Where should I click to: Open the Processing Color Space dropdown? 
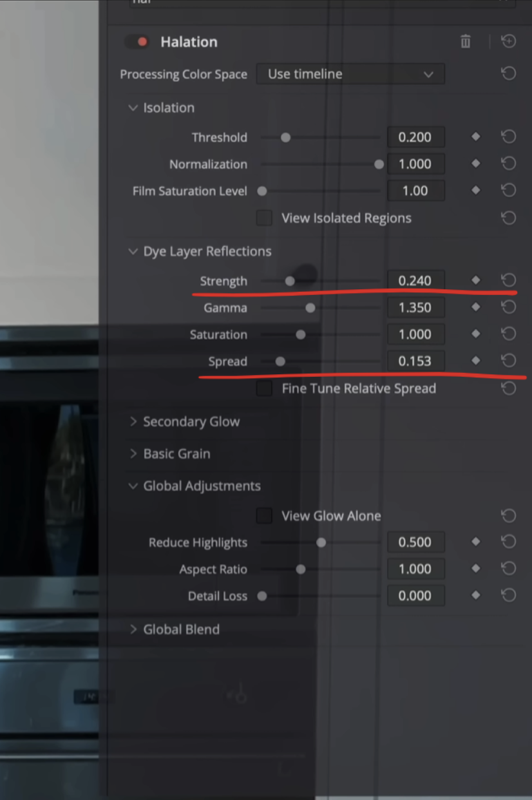(x=350, y=74)
